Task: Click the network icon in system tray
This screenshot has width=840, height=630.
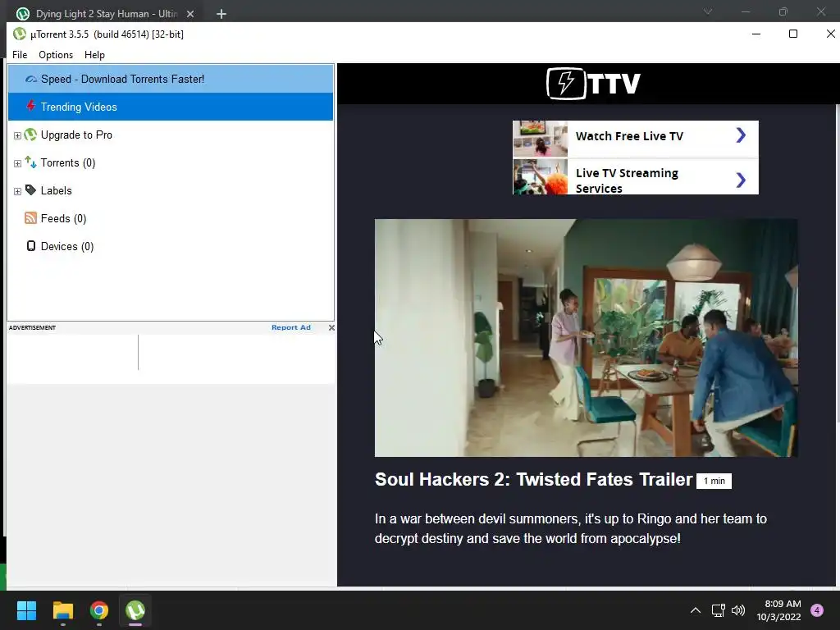Action: (718, 610)
